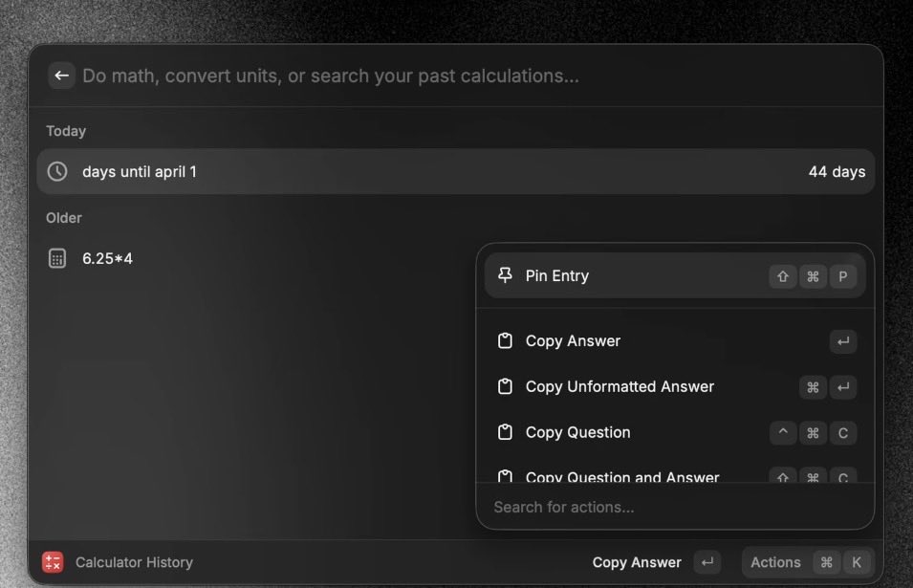Screen dimensions: 913x588
Task: Click the 'Today' section header
Action: (x=66, y=131)
